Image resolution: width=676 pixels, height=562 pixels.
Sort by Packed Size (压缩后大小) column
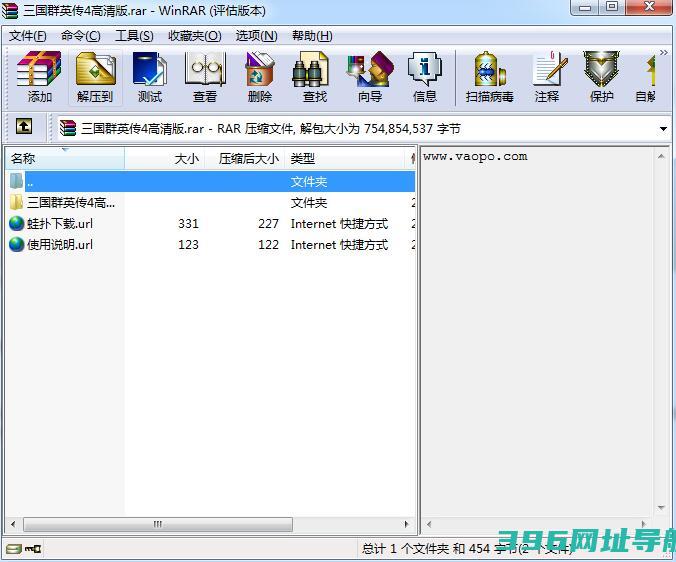pyautogui.click(x=244, y=159)
